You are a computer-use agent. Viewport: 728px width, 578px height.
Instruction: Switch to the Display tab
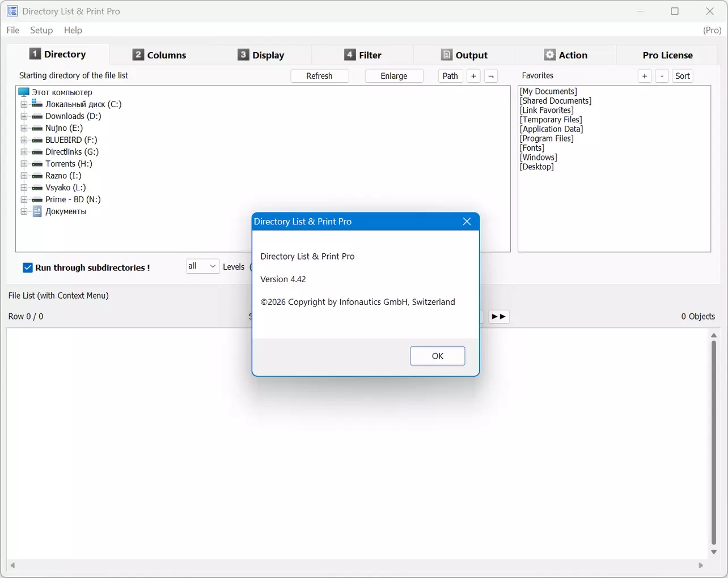point(261,55)
